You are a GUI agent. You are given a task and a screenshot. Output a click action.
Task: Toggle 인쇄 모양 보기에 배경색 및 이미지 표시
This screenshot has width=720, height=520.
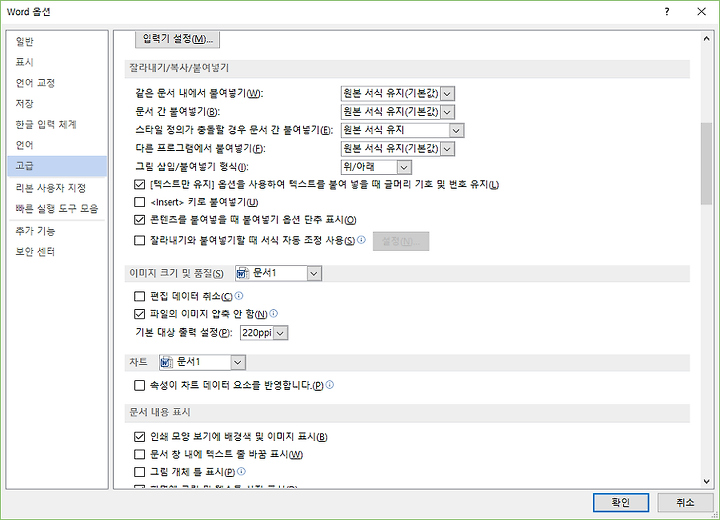(x=139, y=436)
